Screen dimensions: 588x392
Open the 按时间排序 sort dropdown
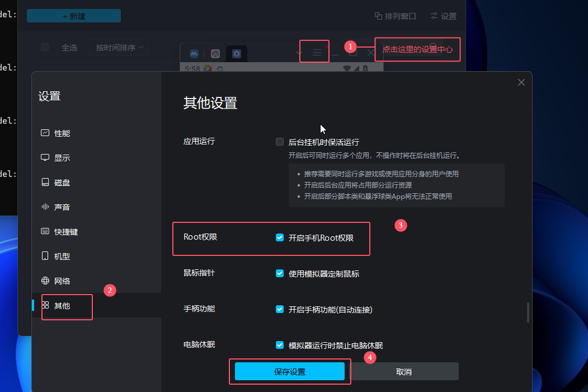119,47
